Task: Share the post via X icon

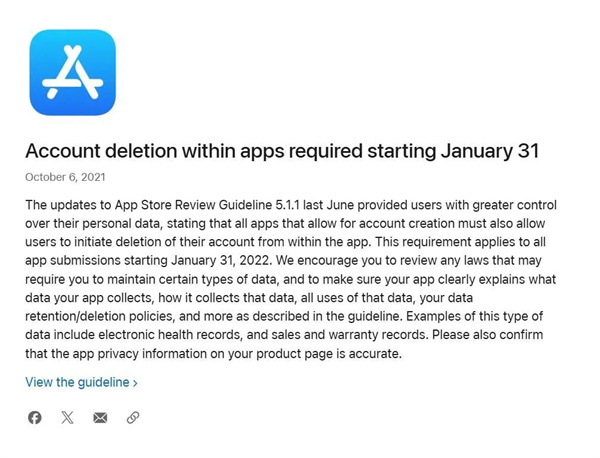Action: (x=67, y=417)
